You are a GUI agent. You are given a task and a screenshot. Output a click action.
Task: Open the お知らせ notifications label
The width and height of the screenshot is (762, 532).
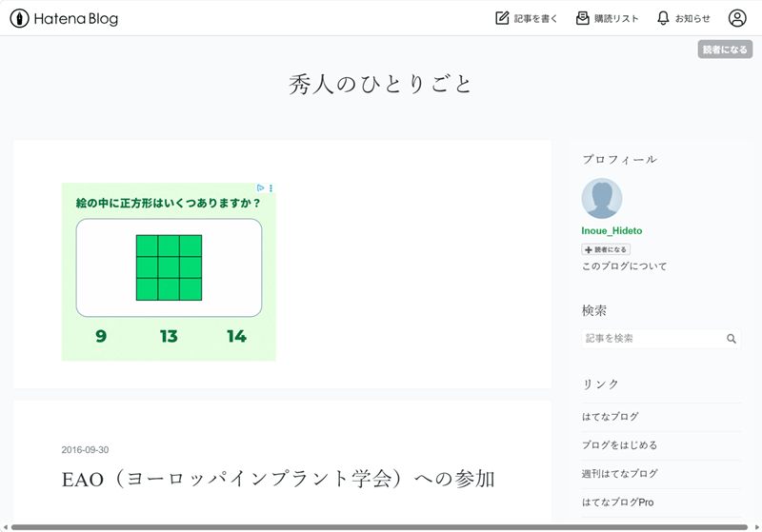[x=692, y=18]
